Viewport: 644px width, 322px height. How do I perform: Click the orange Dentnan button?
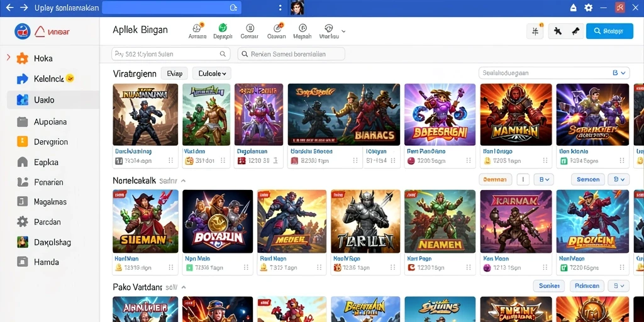pyautogui.click(x=496, y=179)
